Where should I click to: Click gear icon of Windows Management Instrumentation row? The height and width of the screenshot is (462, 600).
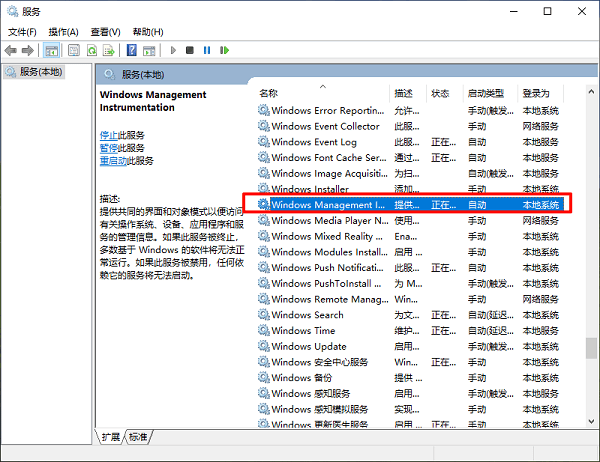click(x=264, y=205)
